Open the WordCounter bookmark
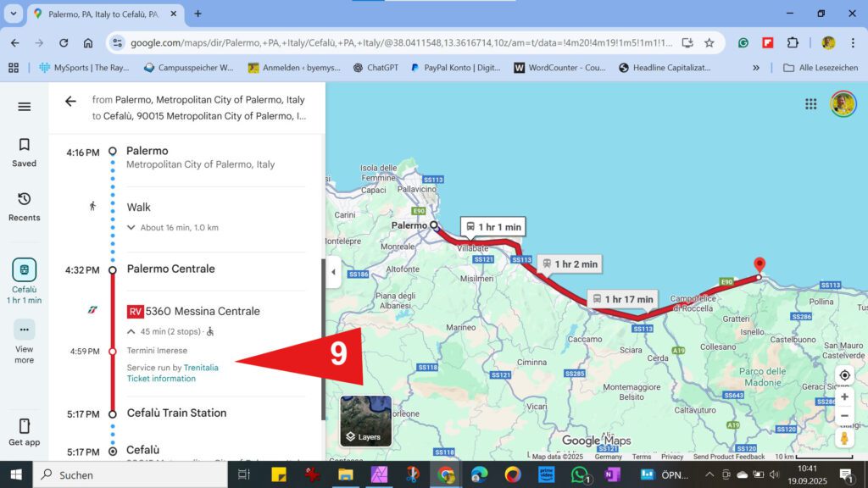Screen dimensions: 868x488 (x=560, y=67)
